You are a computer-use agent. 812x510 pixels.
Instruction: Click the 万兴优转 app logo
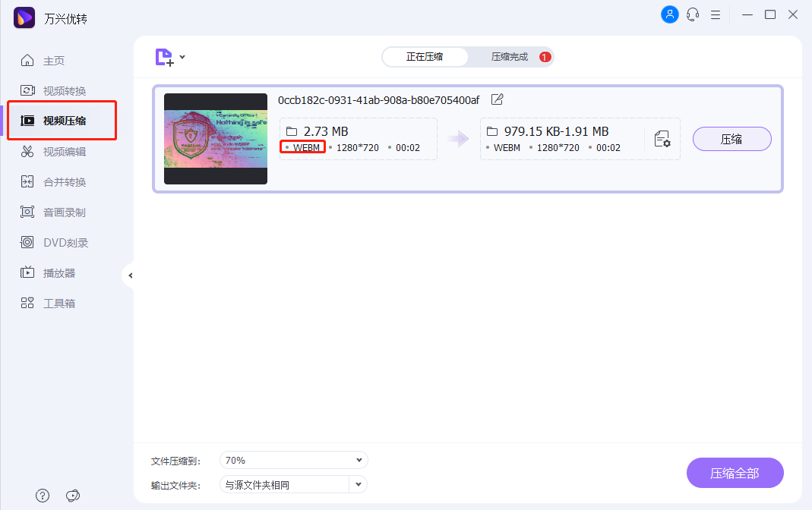[24, 18]
